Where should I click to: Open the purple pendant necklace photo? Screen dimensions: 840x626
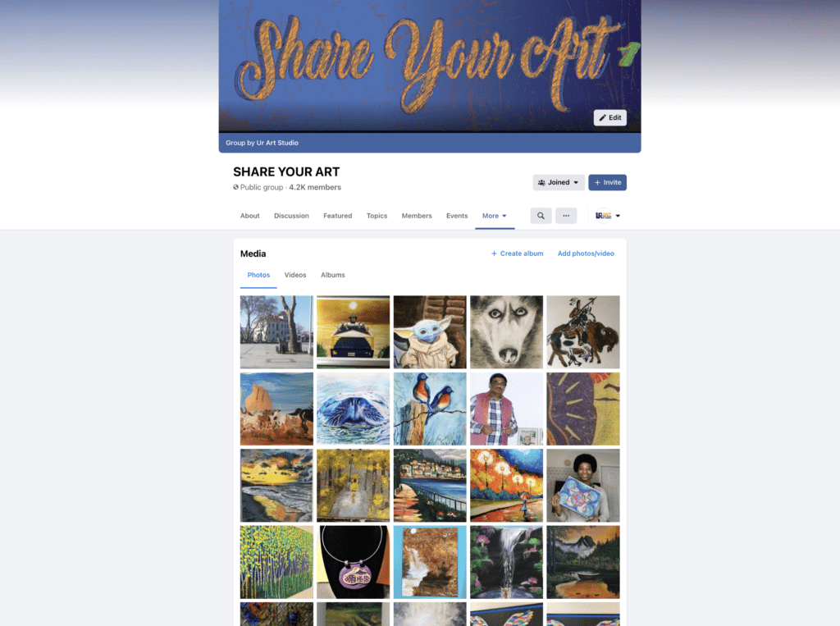click(353, 562)
